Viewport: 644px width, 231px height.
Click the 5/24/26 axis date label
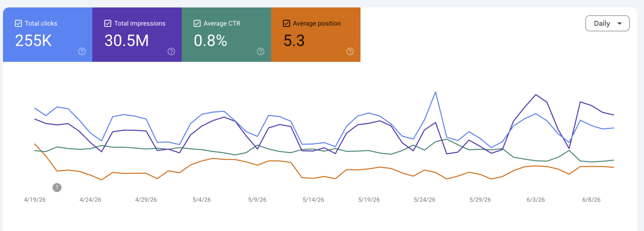coord(425,200)
